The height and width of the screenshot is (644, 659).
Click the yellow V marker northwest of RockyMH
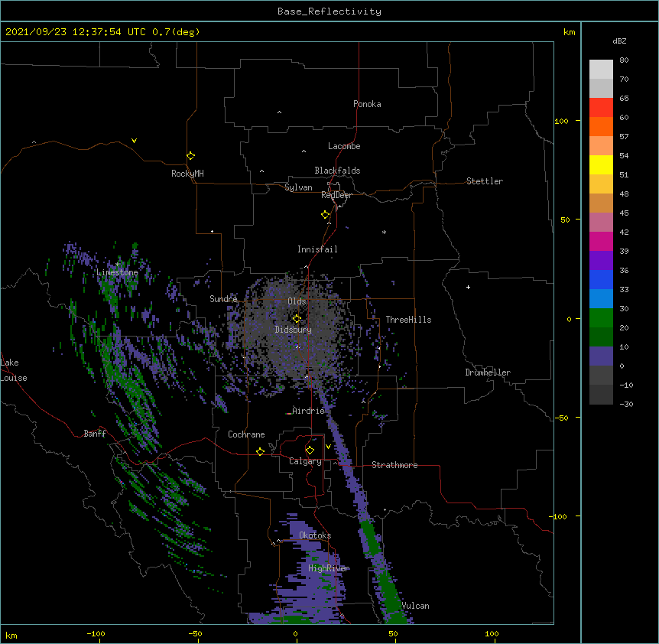point(134,141)
